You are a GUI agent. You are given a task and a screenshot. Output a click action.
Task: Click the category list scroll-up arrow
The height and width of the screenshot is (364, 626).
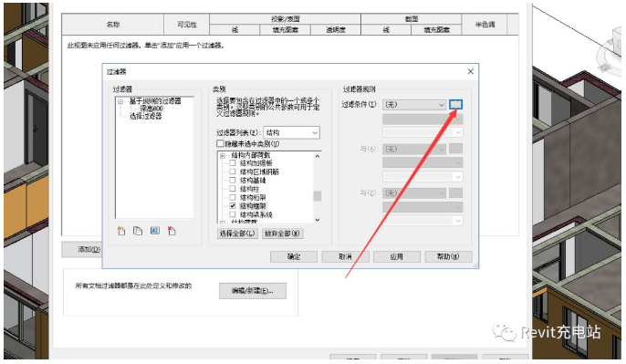point(318,157)
